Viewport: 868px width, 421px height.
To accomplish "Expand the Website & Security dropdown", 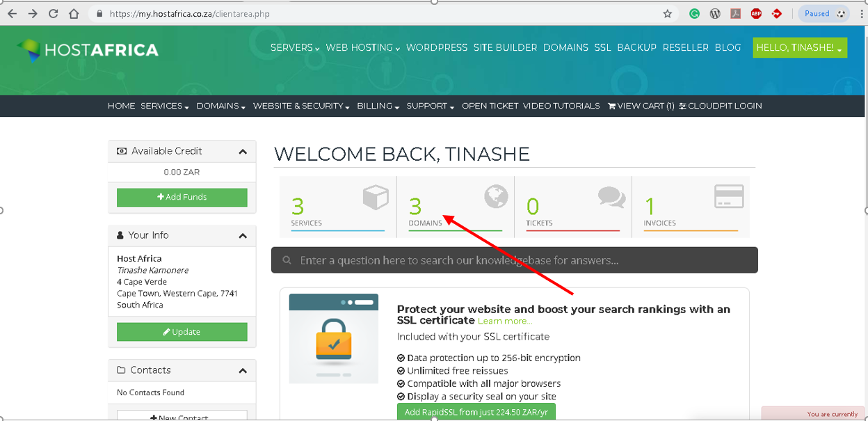I will 301,106.
